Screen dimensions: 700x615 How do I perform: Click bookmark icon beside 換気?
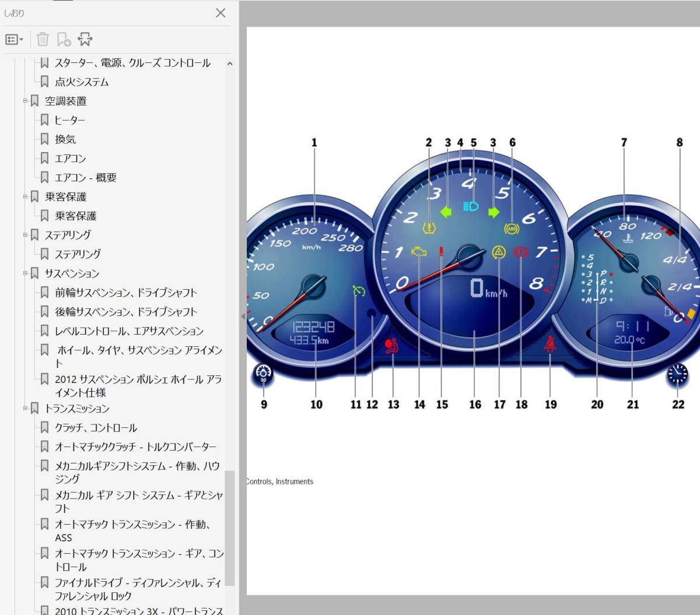point(44,139)
